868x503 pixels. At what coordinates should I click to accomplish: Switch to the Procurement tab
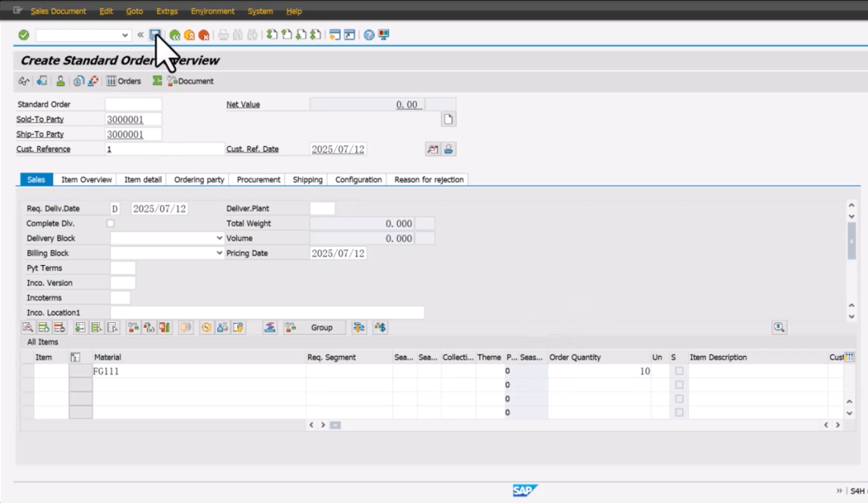point(259,179)
